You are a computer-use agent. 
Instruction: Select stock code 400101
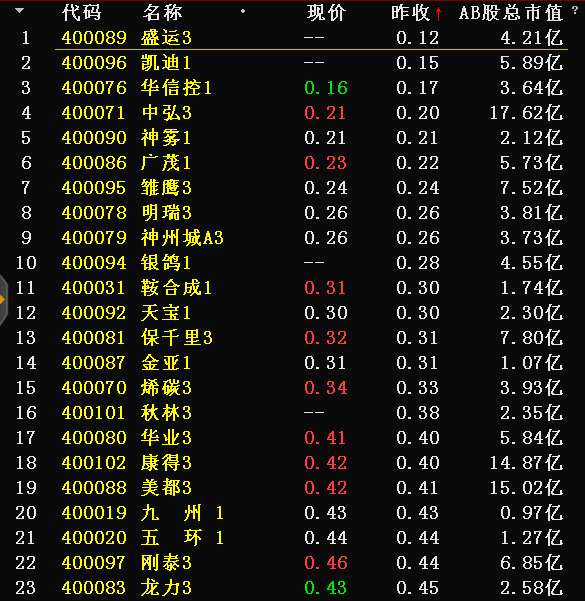pyautogui.click(x=93, y=413)
